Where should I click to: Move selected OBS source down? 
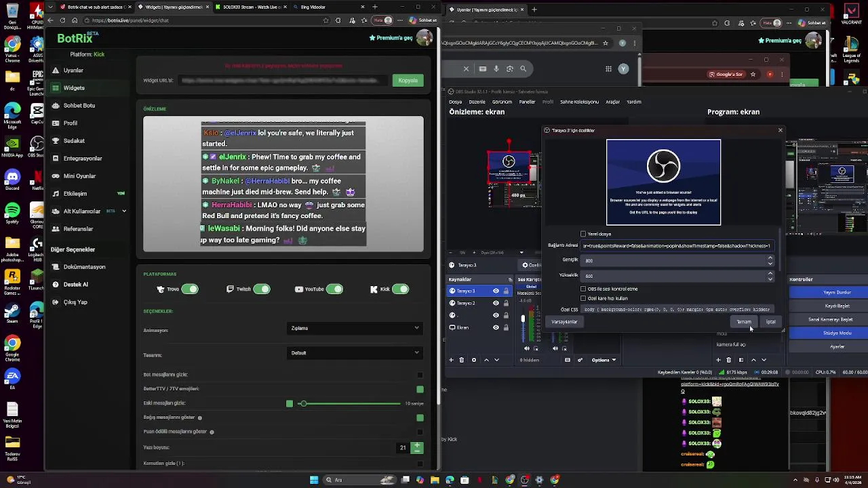(x=496, y=360)
